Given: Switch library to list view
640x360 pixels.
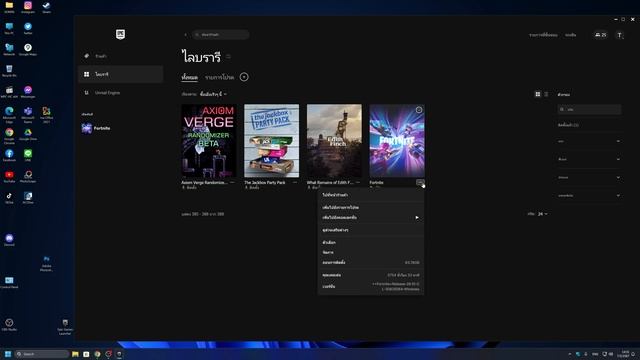Looking at the screenshot, I should click(x=546, y=94).
